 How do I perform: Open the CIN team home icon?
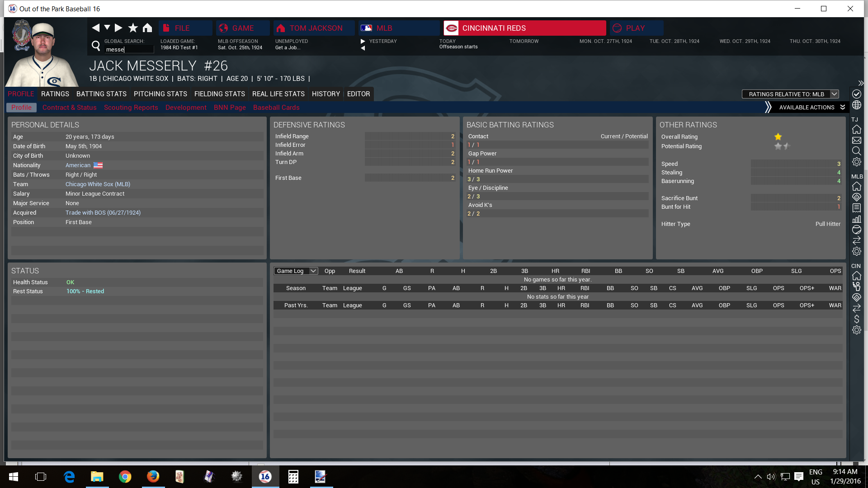pos(857,276)
